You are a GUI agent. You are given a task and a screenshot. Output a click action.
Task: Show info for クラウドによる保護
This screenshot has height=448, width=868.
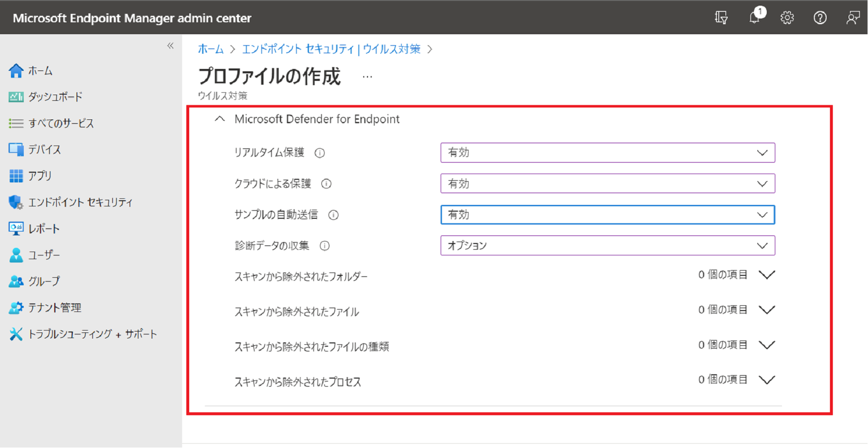tap(327, 184)
